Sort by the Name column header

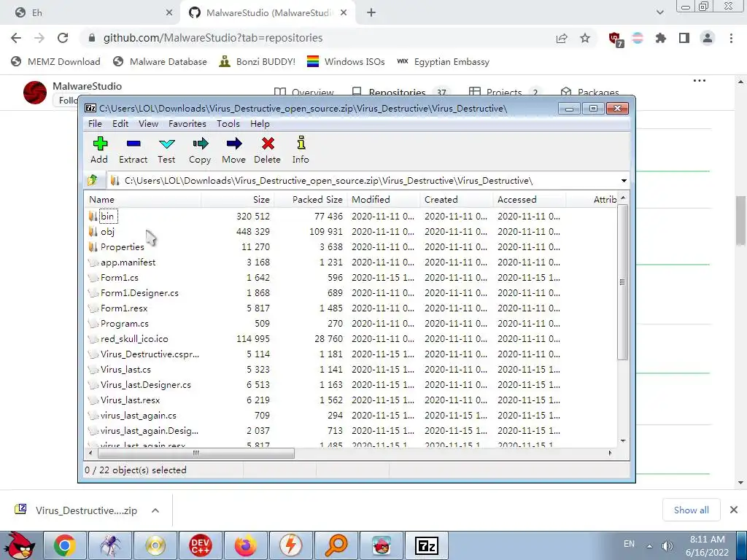pos(143,200)
